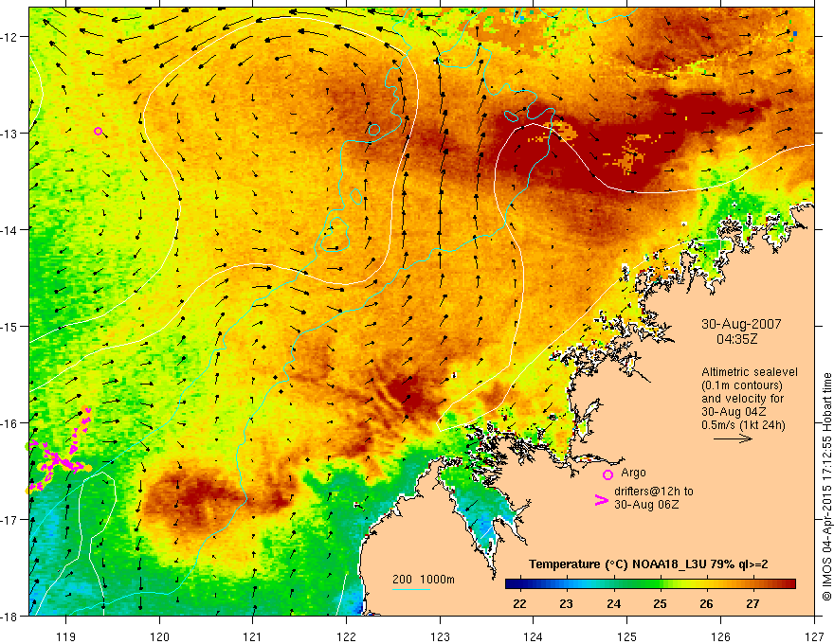Click the longitude axis label 123
Image resolution: width=834 pixels, height=644 pixels.
tap(440, 636)
